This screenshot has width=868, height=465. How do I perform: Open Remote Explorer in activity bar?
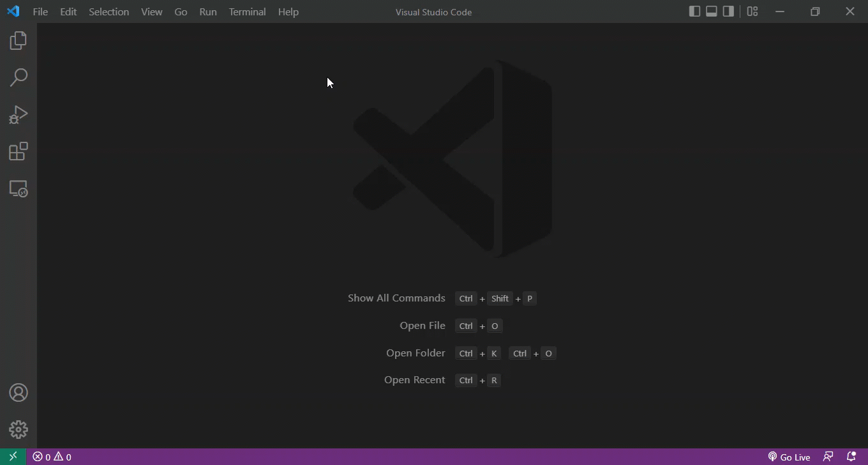pyautogui.click(x=19, y=189)
